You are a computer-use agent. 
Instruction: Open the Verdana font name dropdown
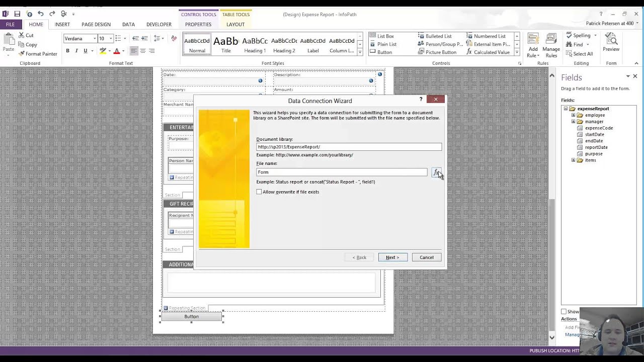pos(94,39)
